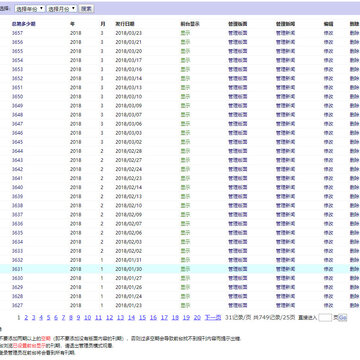The width and height of the screenshot is (360, 360).
Task: Open issue number 3634 link
Action: (x=17, y=242)
